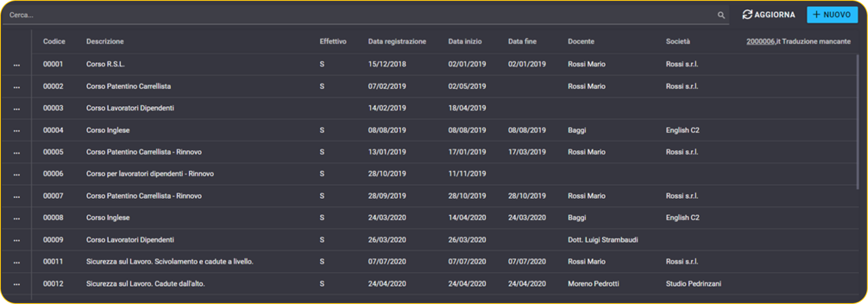
Task: Click the 2000006.it Traduzione mancante header link
Action: click(798, 41)
